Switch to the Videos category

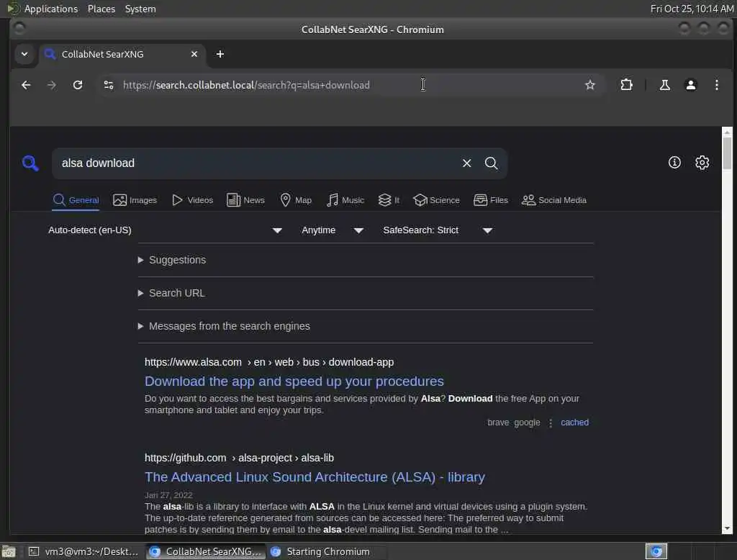coord(192,200)
